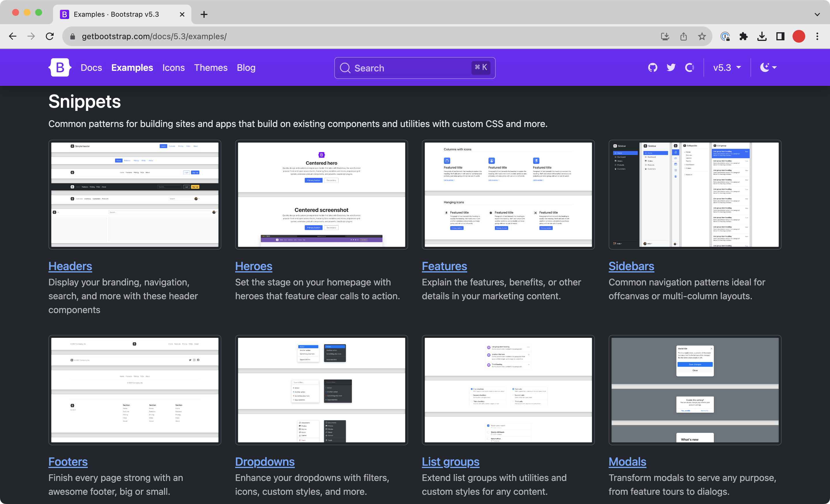Open the Dropdowns snippet link
The width and height of the screenshot is (830, 504).
tap(265, 462)
